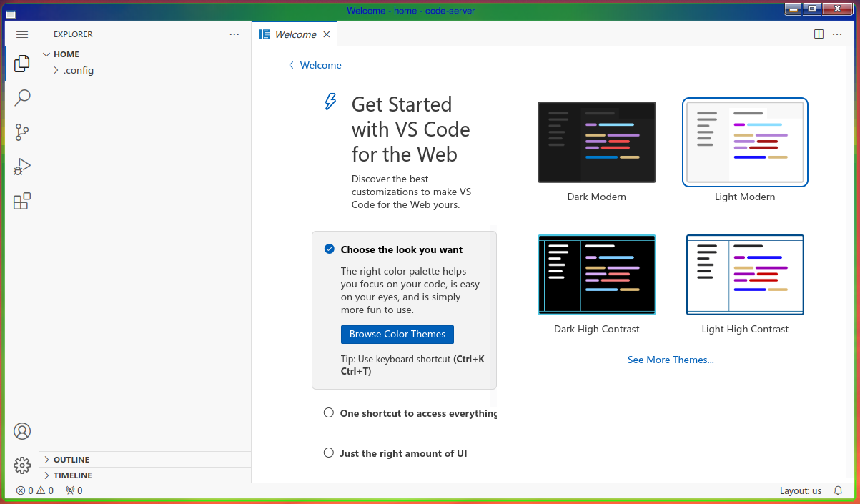Viewport: 860px width, 504px height.
Task: Open the Explorer view in activity bar
Action: tap(22, 64)
